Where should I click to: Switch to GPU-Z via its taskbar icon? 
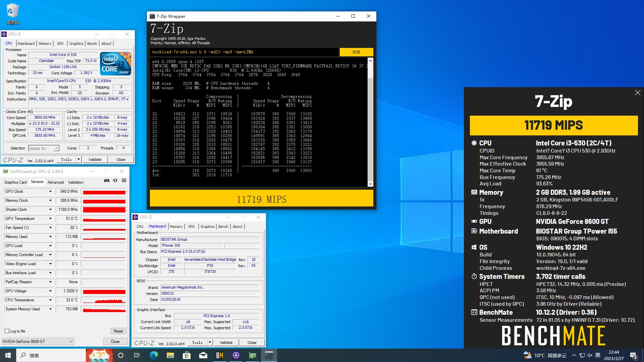[x=252, y=355]
